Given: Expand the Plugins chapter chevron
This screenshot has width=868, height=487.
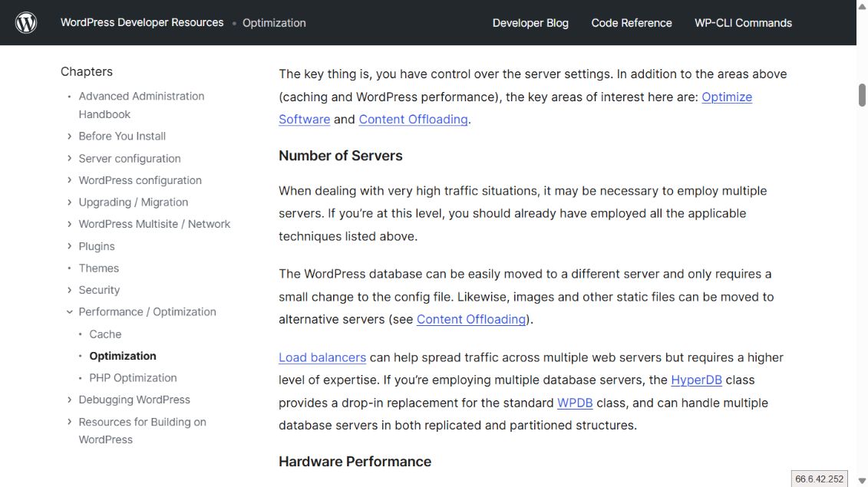Looking at the screenshot, I should 69,246.
